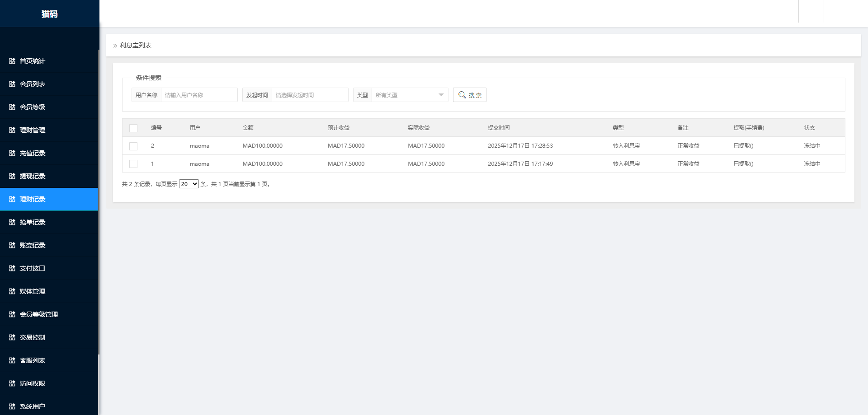Viewport: 868px width, 415px height.
Task: Open the per-page count selector showing 20
Action: pos(189,184)
